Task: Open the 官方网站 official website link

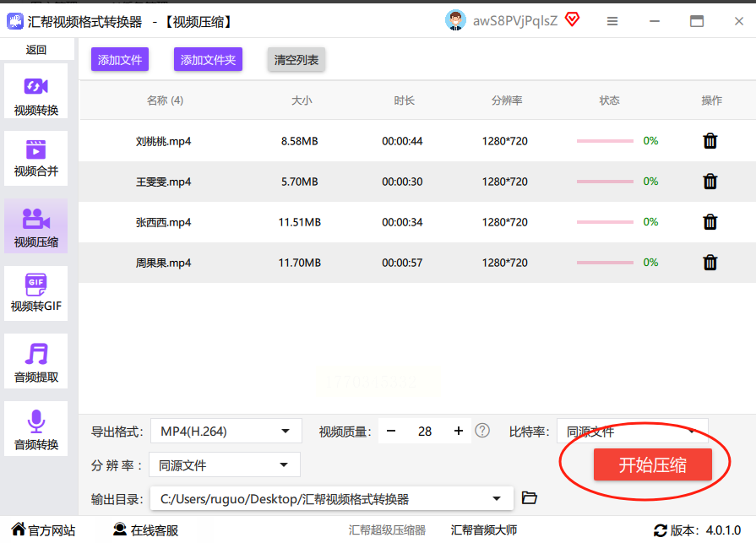Action: coord(42,530)
